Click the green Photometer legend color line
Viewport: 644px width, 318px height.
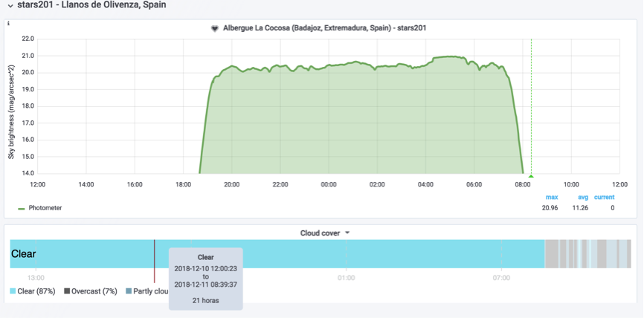tap(22, 209)
